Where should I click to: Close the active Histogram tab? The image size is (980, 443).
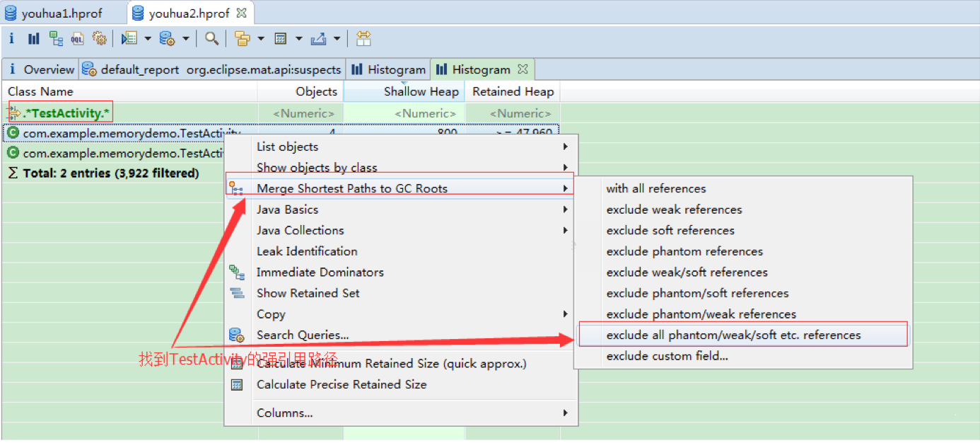[x=523, y=69]
